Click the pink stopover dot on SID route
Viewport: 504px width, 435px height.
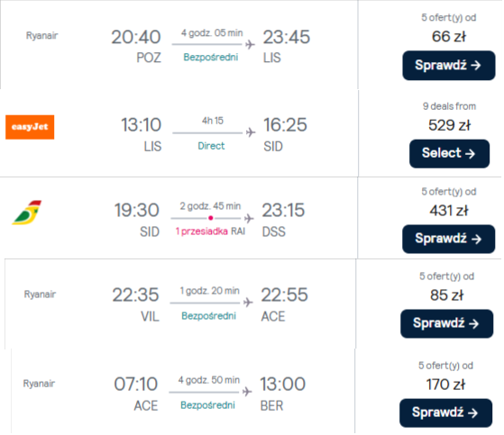(x=211, y=218)
